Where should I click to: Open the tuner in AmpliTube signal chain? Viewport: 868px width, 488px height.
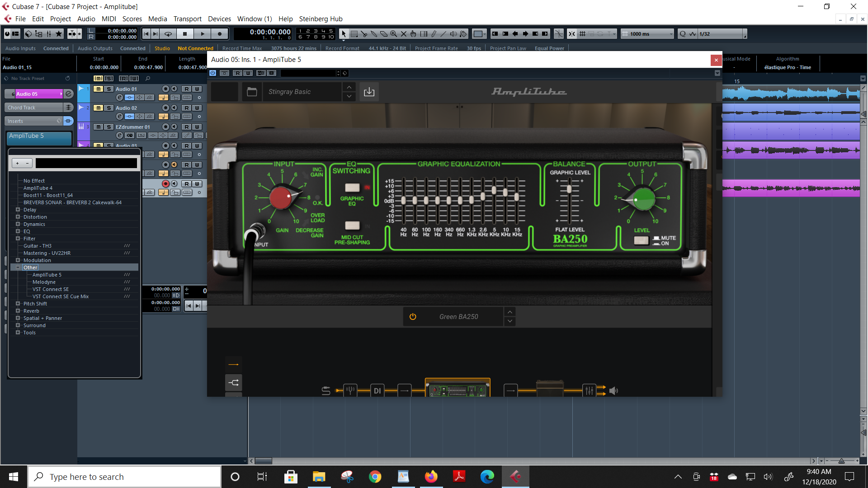point(350,390)
